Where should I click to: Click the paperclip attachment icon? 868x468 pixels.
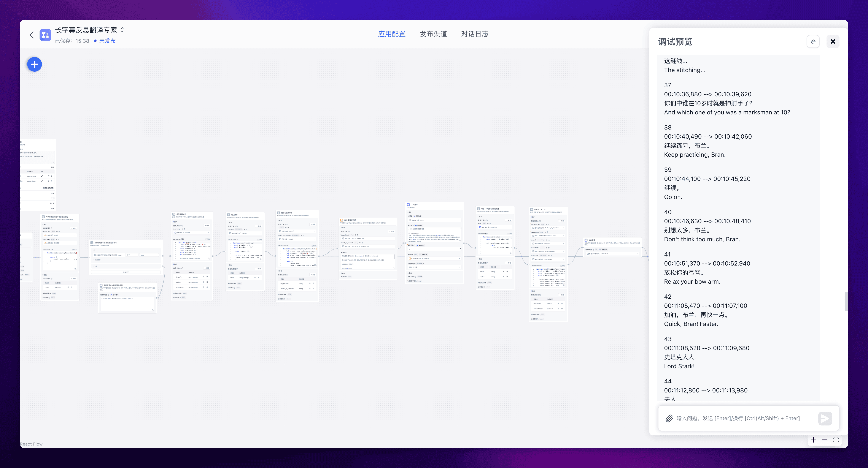coord(669,418)
